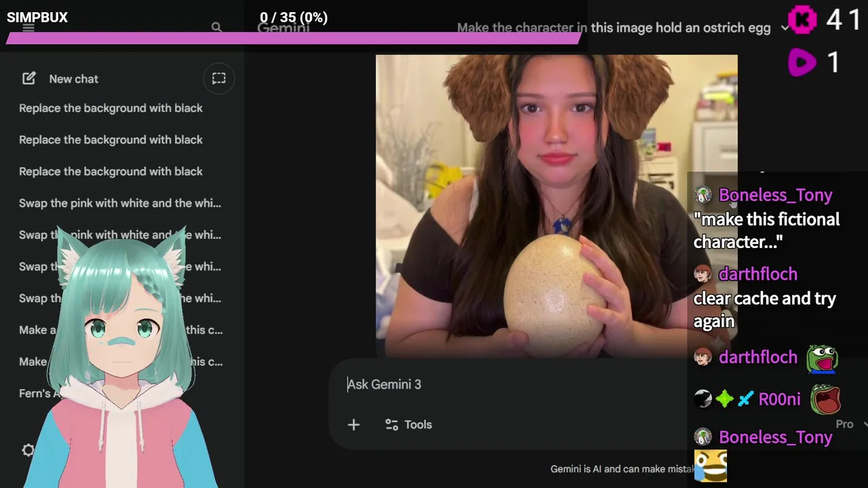Click the 'make this fictional character...' message
Screen dimensions: 868x488
(766, 230)
